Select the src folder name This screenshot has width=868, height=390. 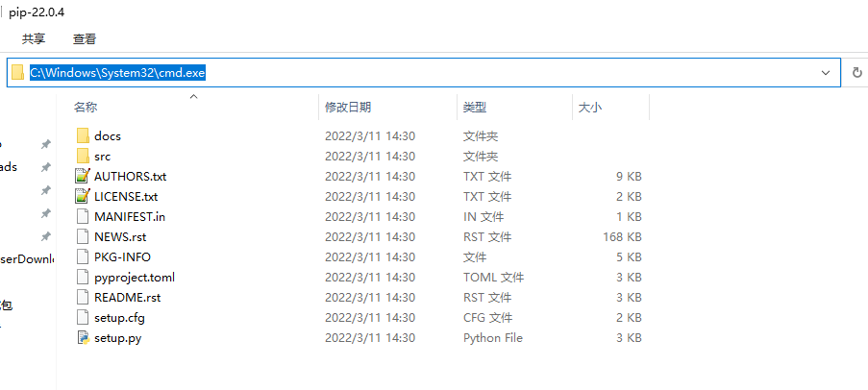103,156
